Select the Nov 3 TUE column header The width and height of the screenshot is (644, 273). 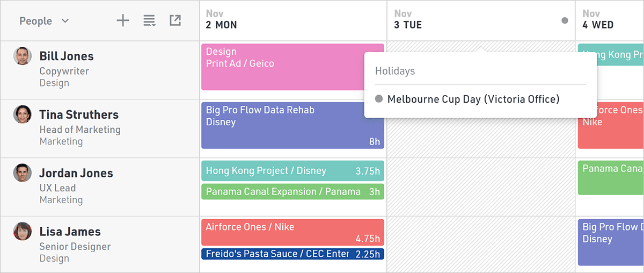coord(408,20)
